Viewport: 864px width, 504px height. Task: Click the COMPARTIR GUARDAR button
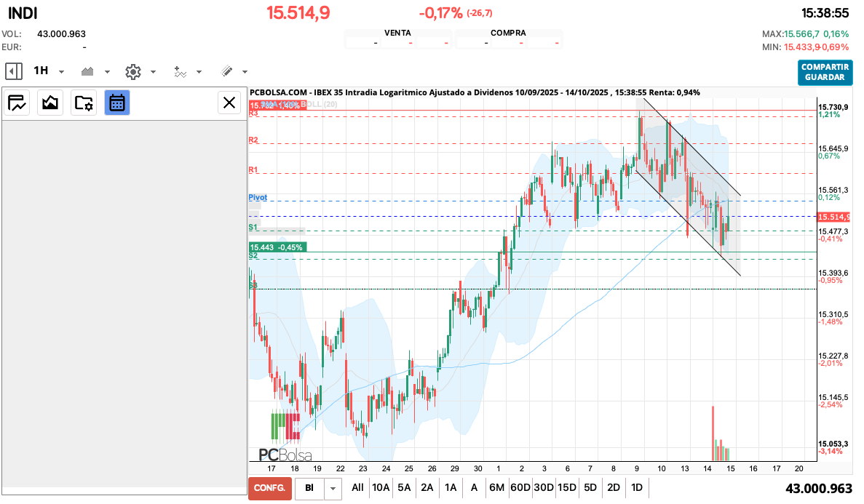click(x=825, y=72)
